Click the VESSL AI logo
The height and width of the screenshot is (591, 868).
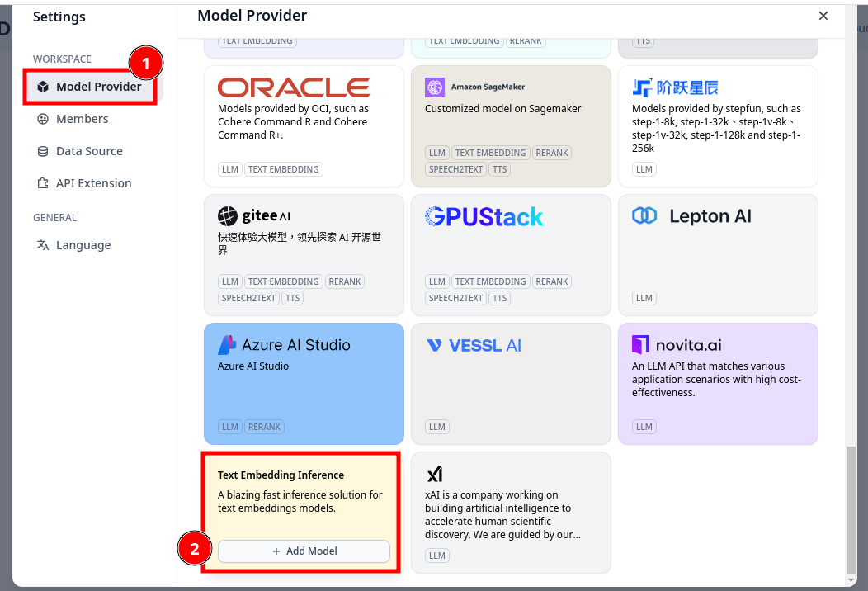[x=474, y=346]
